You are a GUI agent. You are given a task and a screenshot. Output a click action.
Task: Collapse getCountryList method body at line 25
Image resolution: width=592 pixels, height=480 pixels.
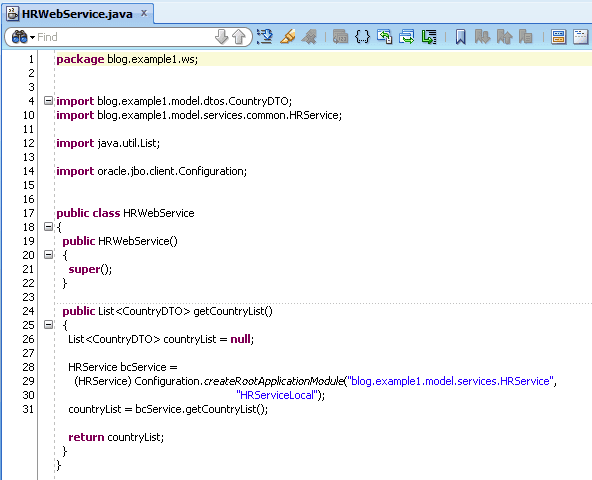pyautogui.click(x=48, y=324)
